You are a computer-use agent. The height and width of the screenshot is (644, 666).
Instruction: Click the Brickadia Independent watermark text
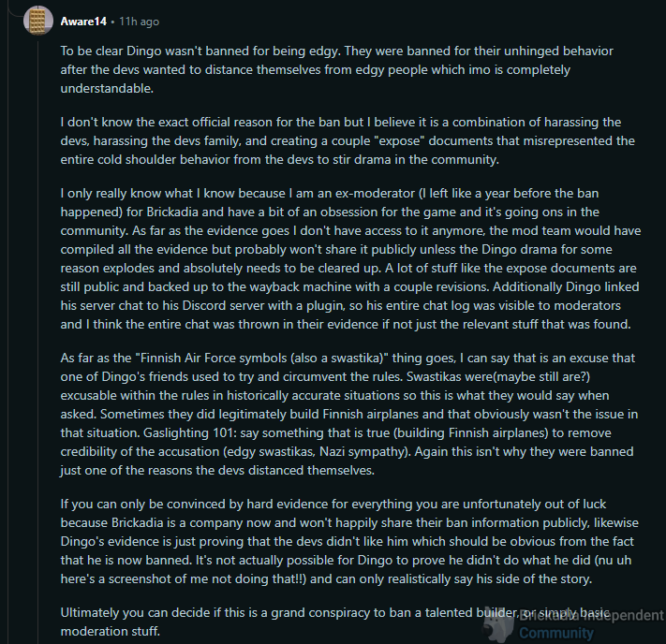click(591, 615)
